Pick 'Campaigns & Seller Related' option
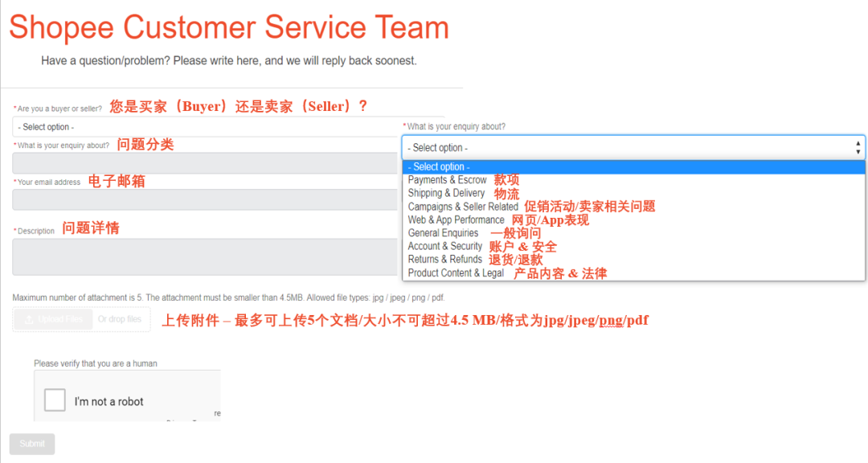Screen dimensions: 868x463 [463, 207]
